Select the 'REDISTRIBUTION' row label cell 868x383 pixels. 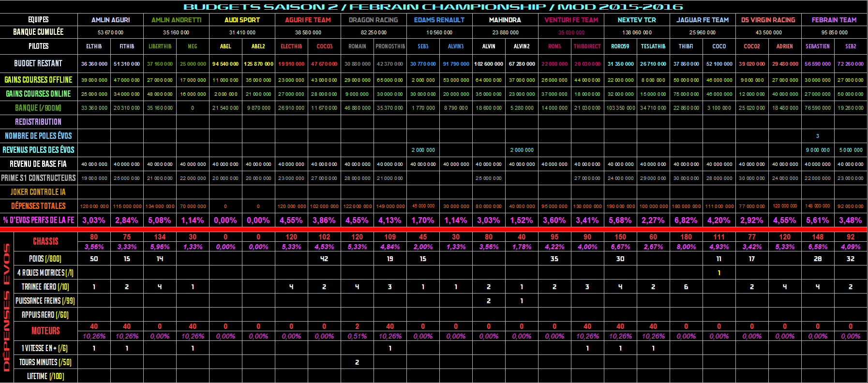pyautogui.click(x=38, y=122)
